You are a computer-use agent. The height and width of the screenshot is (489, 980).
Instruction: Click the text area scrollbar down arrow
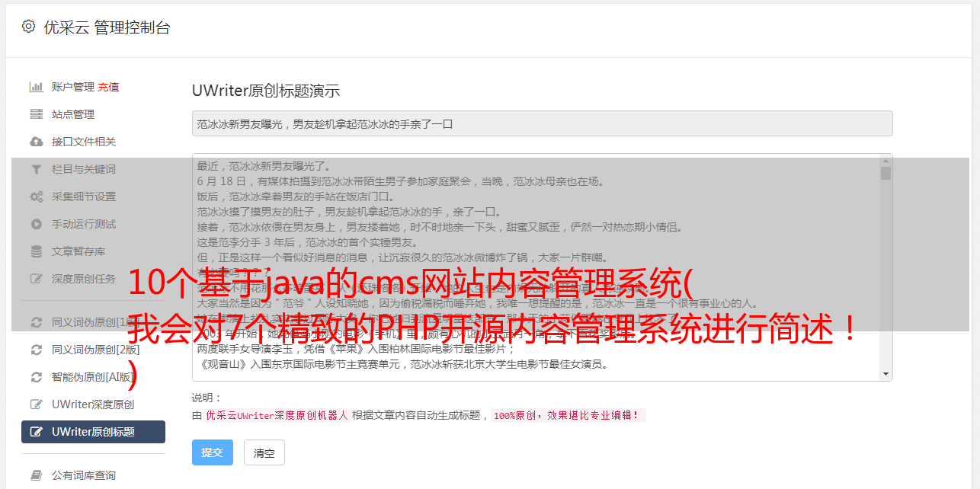(886, 374)
